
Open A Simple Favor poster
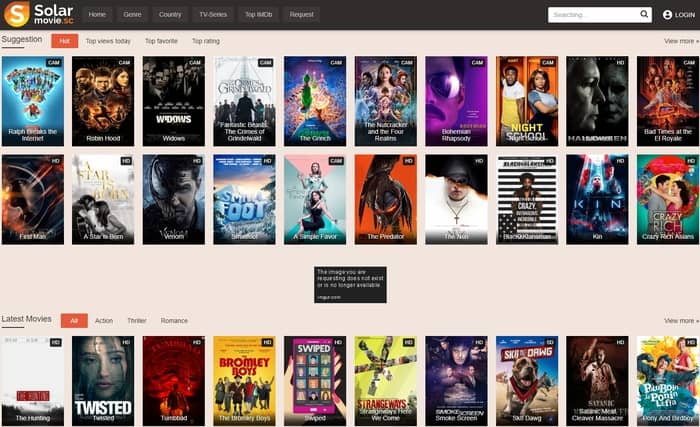pos(315,199)
